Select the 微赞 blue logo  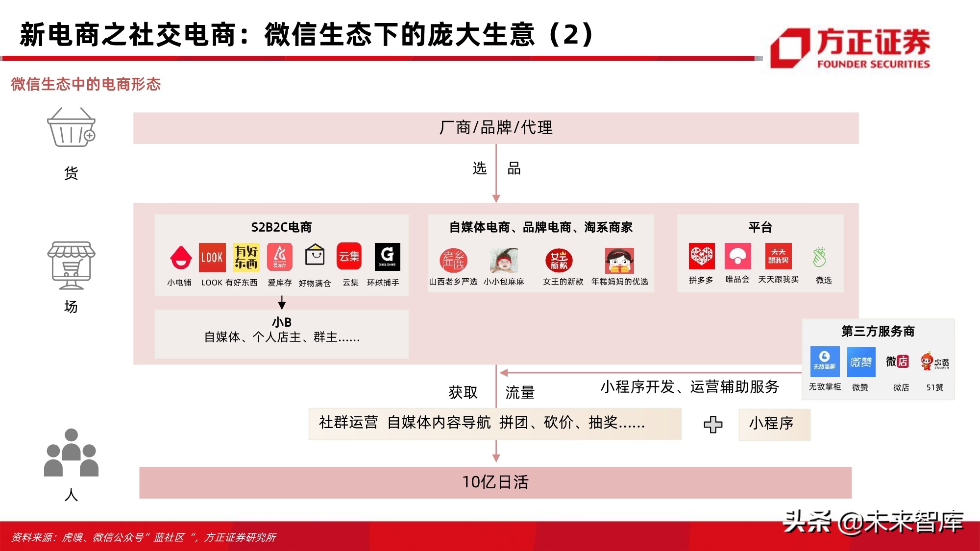(x=861, y=362)
